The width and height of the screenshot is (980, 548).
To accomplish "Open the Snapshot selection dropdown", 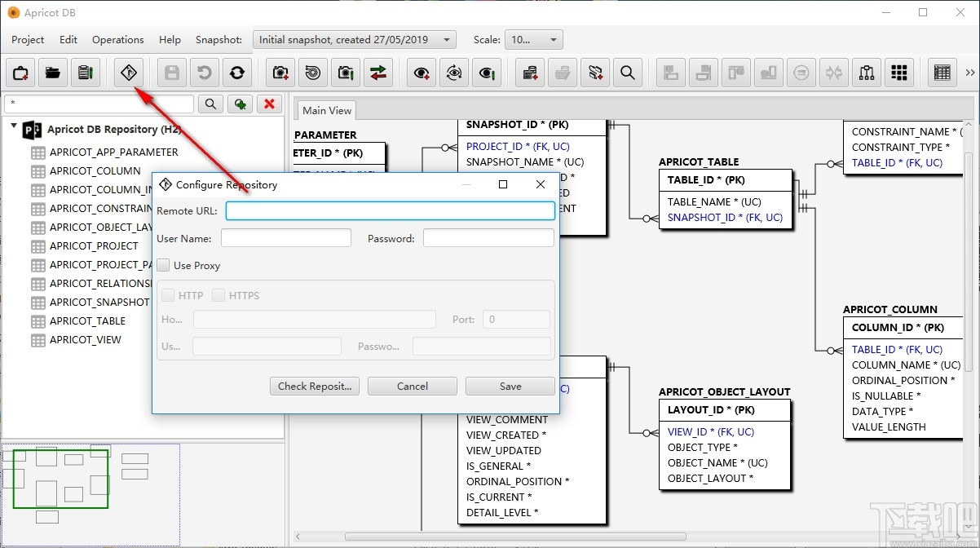I will coord(355,39).
